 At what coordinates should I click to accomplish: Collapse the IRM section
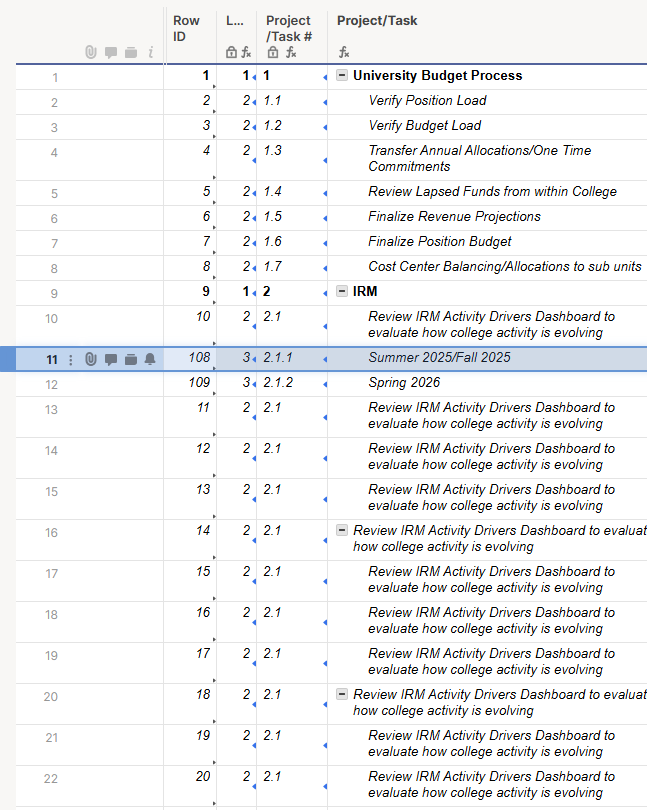tap(342, 291)
